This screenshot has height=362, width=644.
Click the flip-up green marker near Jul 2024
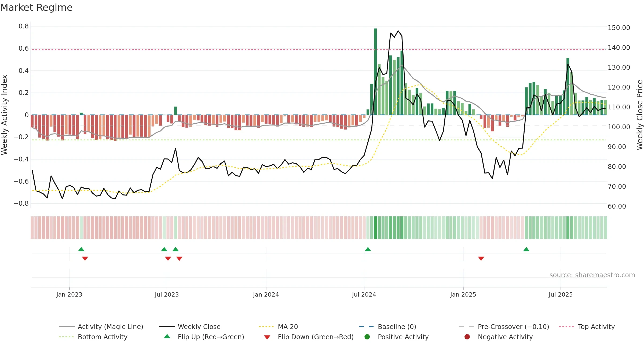[x=368, y=249]
